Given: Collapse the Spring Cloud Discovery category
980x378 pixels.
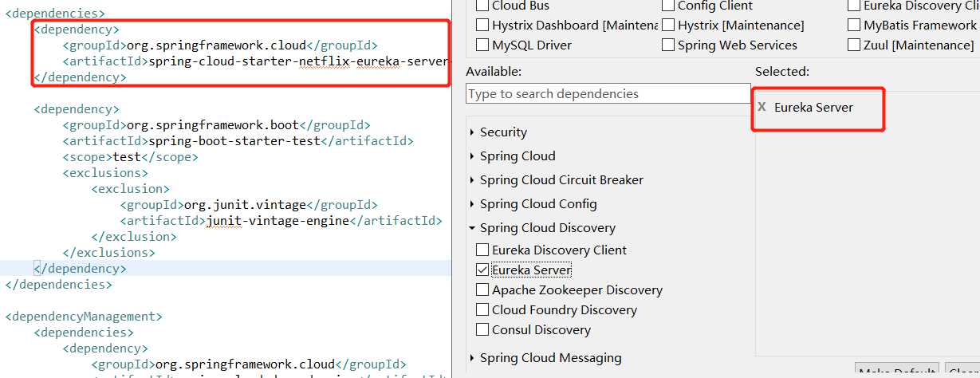Looking at the screenshot, I should 472,228.
